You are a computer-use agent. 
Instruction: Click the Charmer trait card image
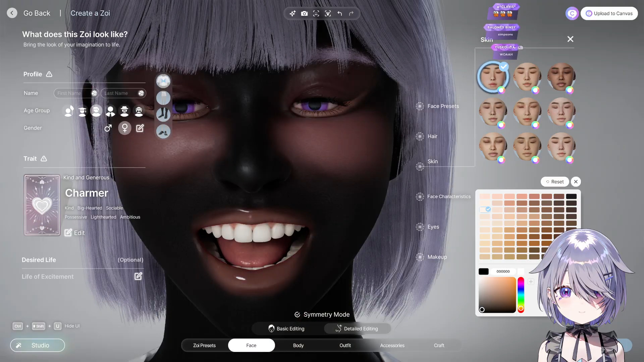tap(42, 205)
